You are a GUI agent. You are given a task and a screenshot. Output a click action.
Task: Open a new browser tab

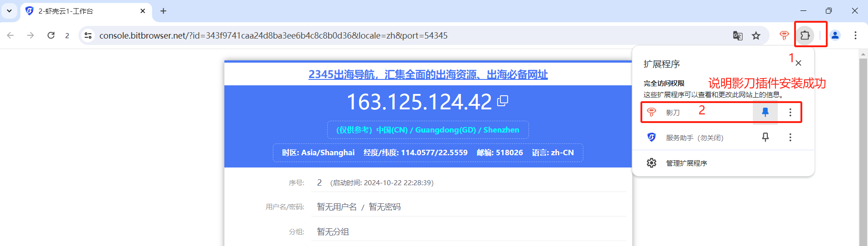click(x=164, y=11)
